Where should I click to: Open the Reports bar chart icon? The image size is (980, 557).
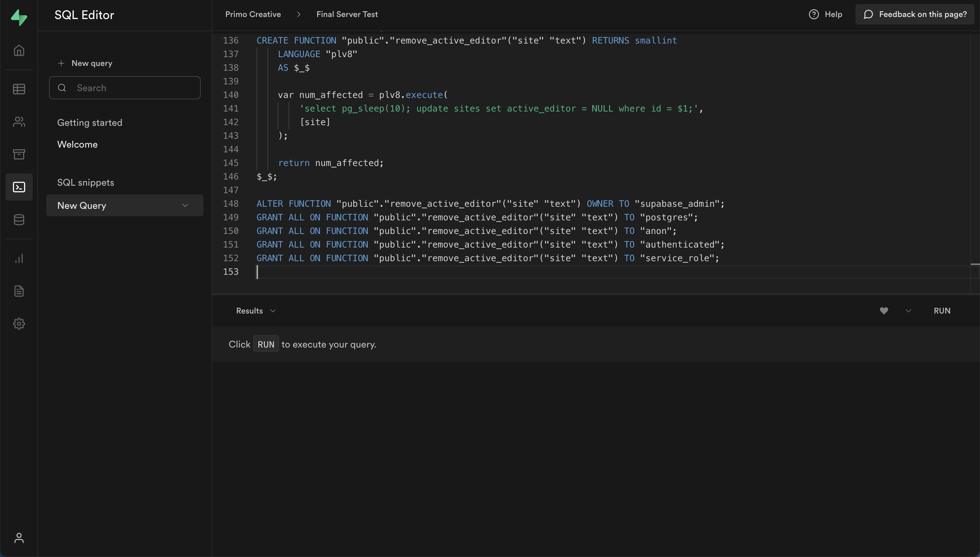click(19, 258)
